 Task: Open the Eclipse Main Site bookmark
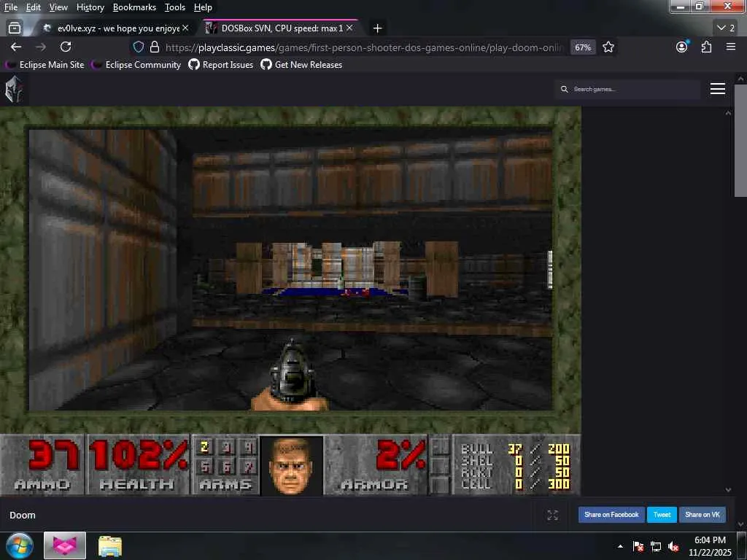click(46, 65)
